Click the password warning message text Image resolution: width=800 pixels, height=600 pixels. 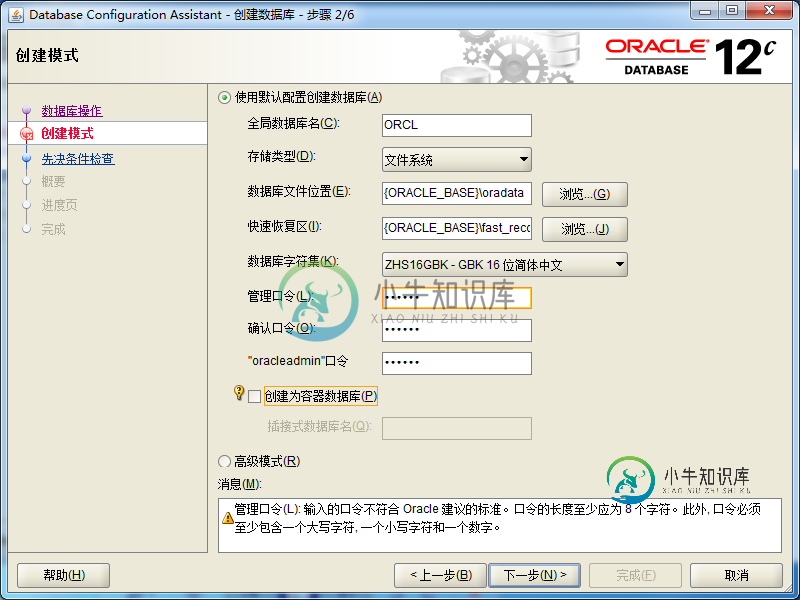click(x=497, y=518)
